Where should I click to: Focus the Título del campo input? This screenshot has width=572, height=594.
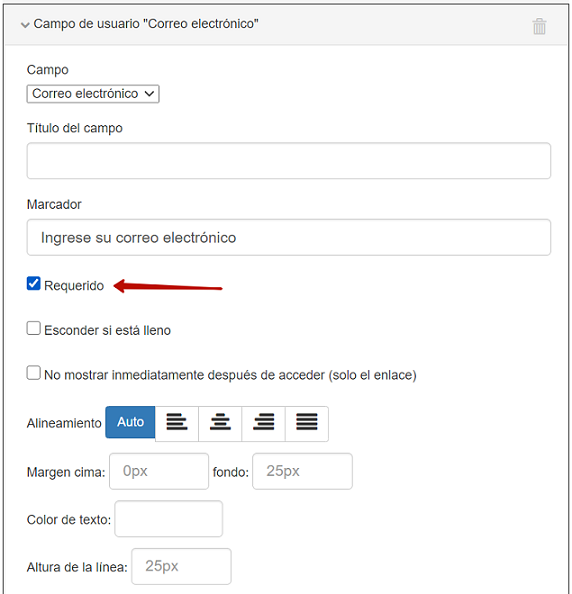coord(289,161)
